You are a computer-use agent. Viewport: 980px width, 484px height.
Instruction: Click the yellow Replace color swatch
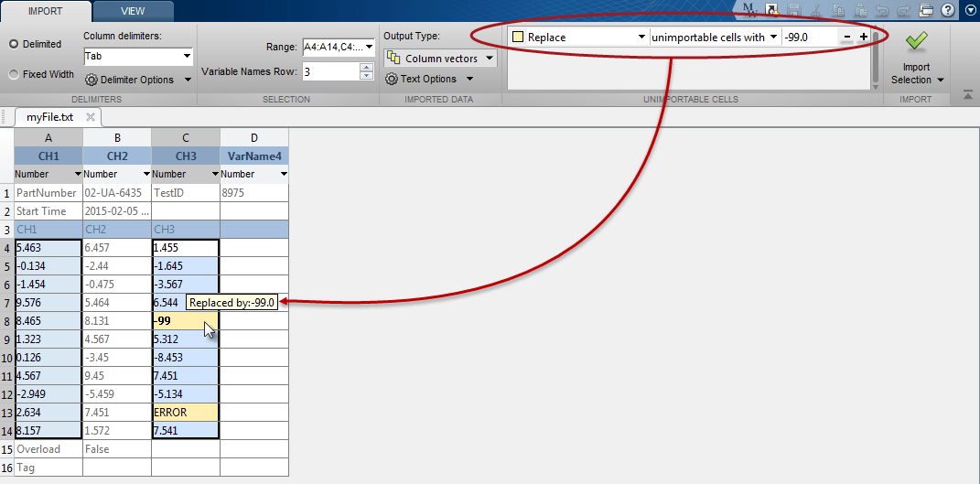click(518, 37)
